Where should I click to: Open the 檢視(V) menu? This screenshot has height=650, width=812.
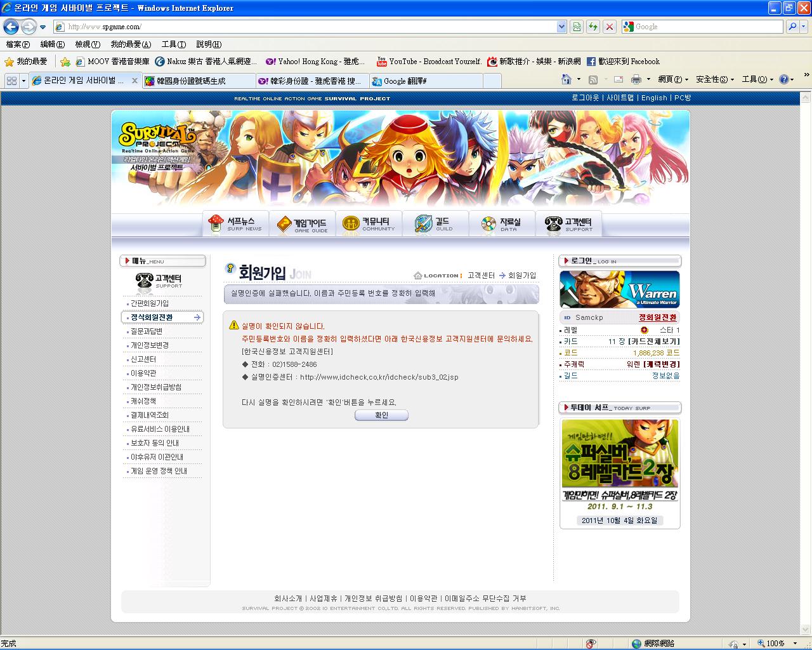tap(88, 44)
